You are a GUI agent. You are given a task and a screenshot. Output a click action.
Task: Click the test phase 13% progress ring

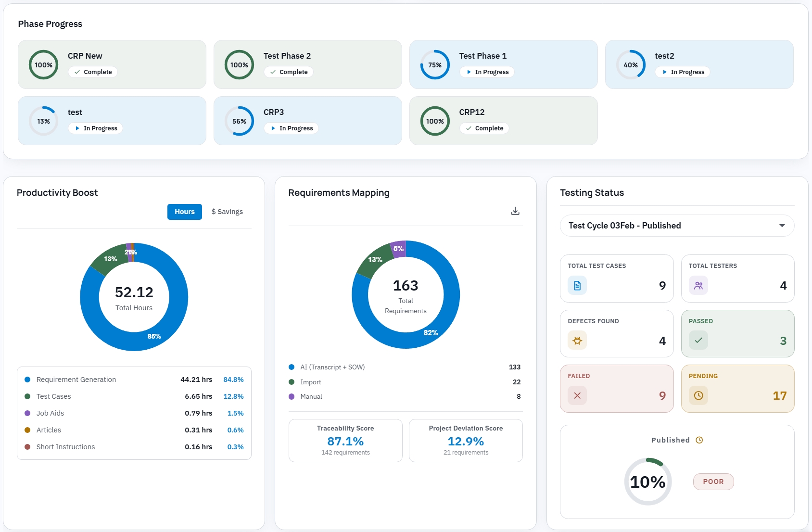(x=43, y=121)
